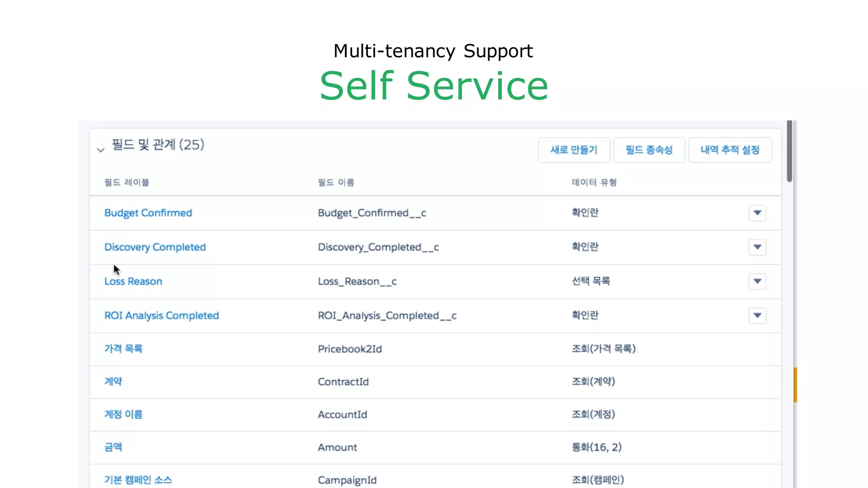Image resolution: width=868 pixels, height=488 pixels.
Task: Open Discovery Completed row action dropdown
Action: pyautogui.click(x=757, y=247)
